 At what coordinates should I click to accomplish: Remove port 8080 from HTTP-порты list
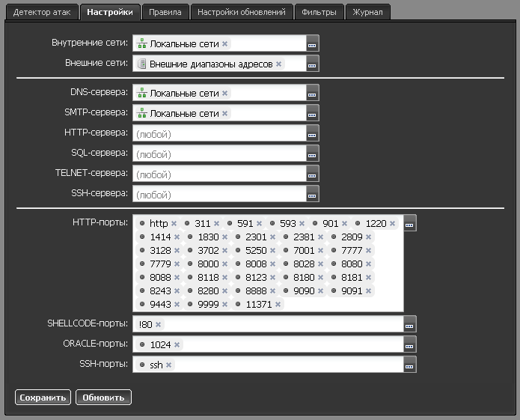click(368, 264)
